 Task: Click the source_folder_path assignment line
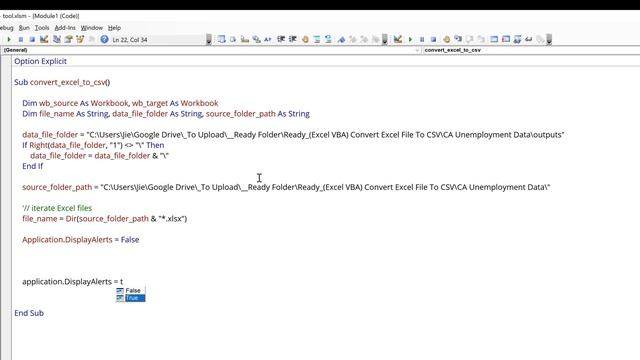286,187
